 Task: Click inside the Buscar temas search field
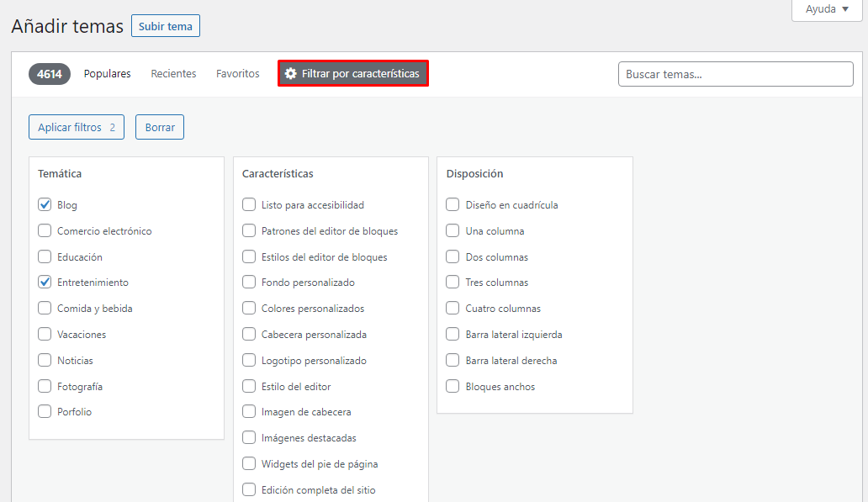coord(735,74)
